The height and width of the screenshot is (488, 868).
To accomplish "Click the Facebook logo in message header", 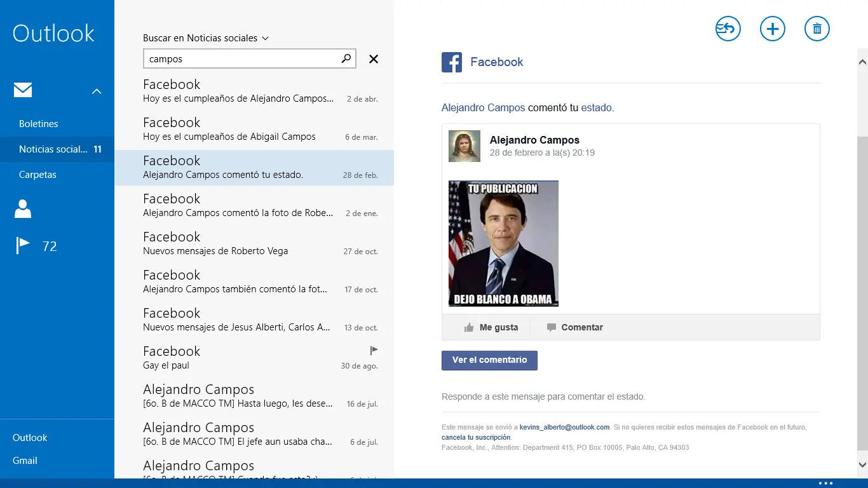I will (452, 62).
